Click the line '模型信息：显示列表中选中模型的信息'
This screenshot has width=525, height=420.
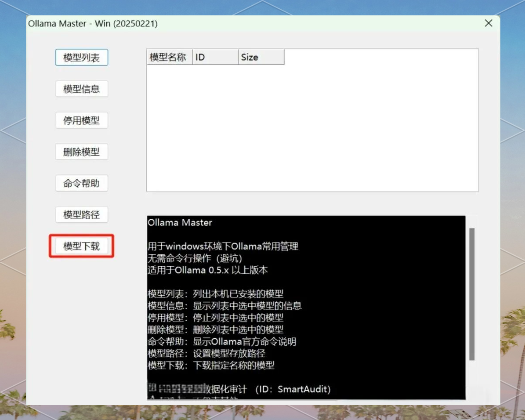click(224, 306)
